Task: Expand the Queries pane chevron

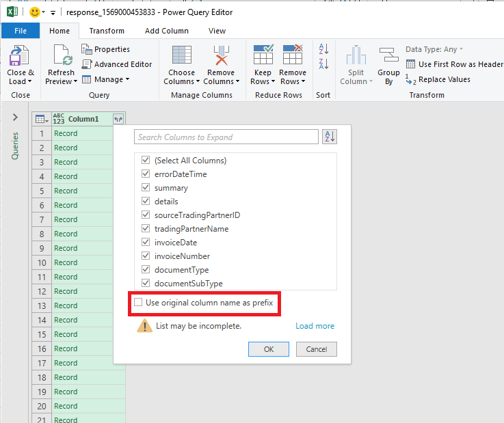Action: 15,118
